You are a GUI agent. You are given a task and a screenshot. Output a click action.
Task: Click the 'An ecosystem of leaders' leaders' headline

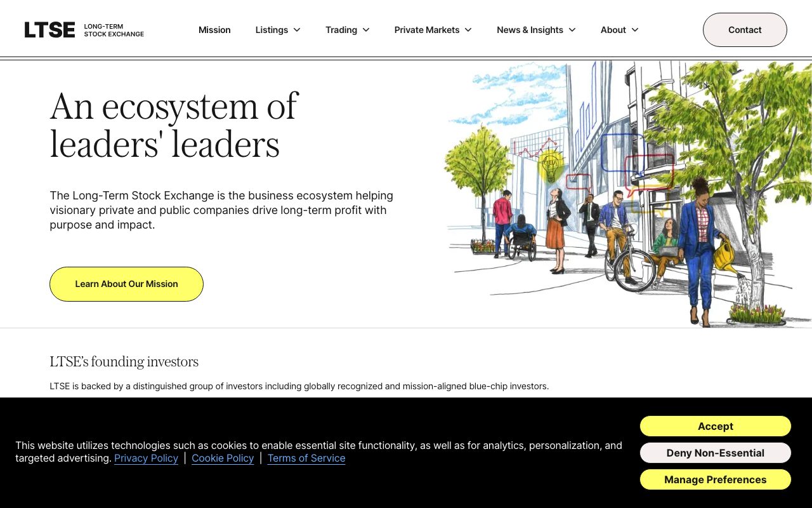pos(174,124)
